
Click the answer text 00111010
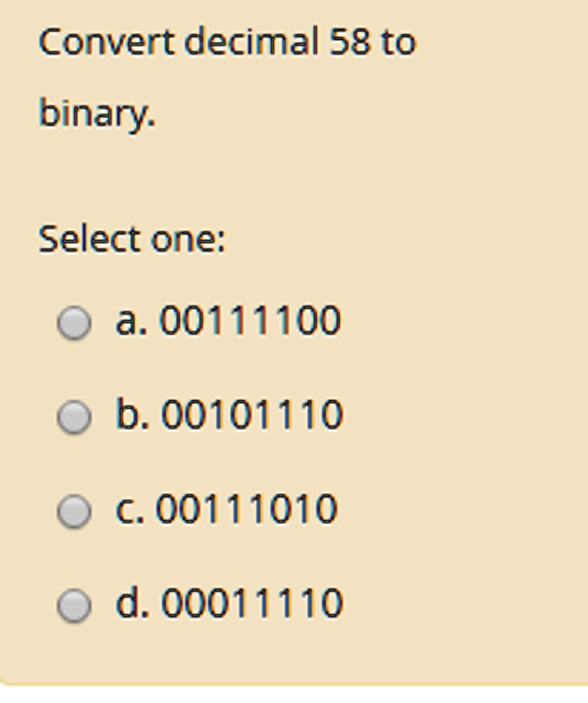(247, 509)
